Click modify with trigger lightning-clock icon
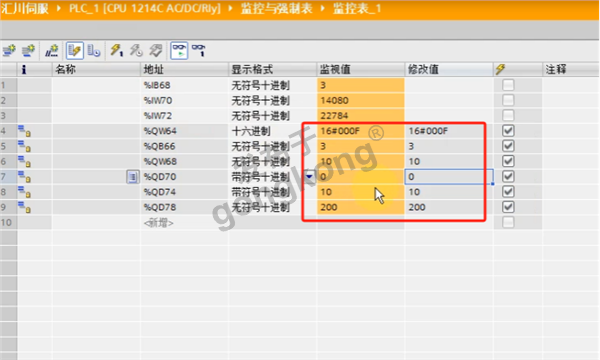600x360 pixels. point(136,50)
